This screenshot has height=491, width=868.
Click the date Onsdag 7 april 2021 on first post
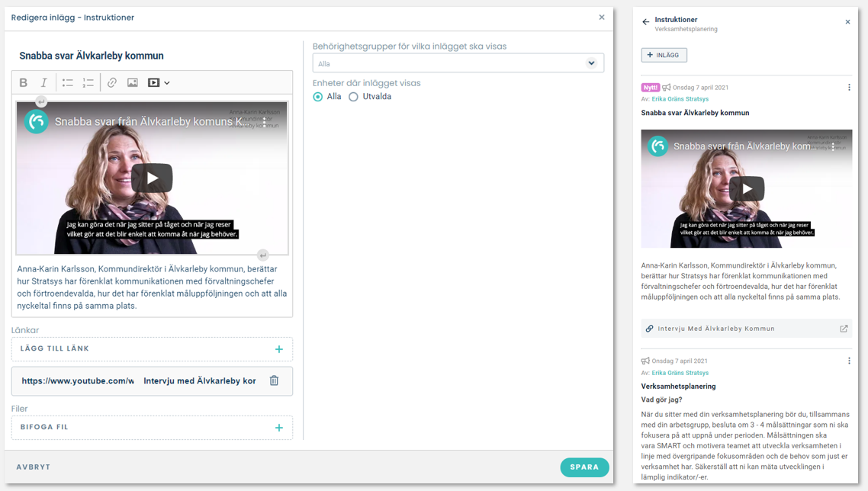pos(700,88)
